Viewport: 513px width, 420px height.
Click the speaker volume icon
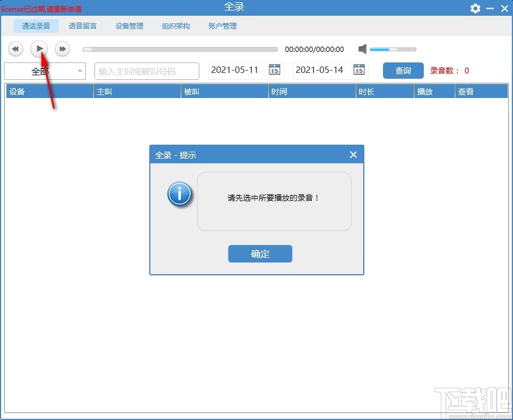362,49
